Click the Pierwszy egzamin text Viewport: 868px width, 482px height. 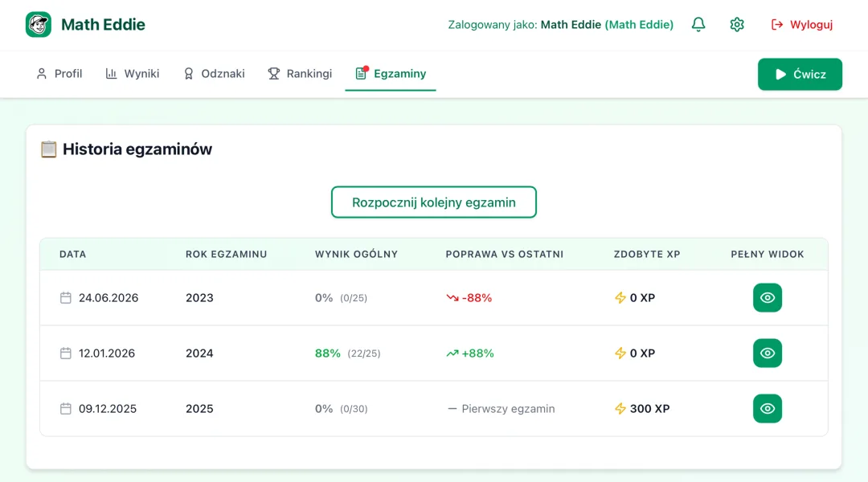click(508, 408)
